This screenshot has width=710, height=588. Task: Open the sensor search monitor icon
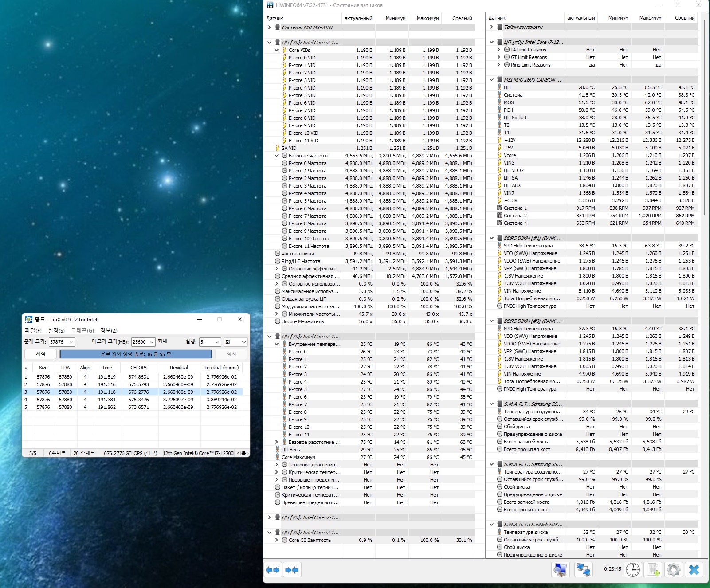coord(561,569)
